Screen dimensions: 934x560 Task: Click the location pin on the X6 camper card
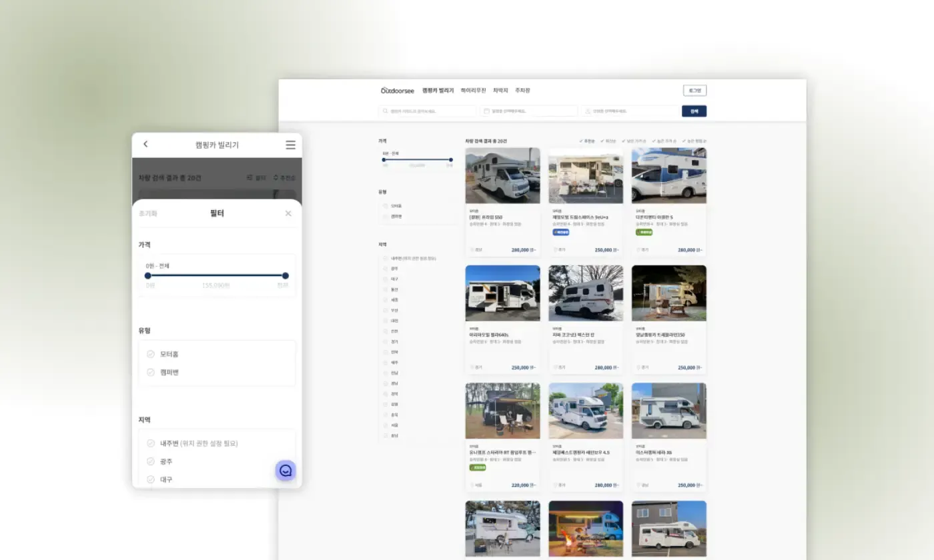(638, 485)
